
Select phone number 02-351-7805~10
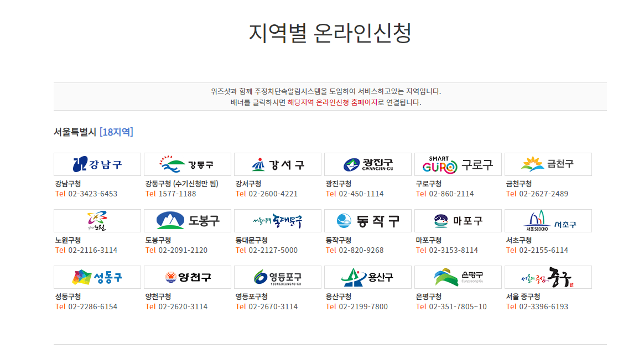[x=458, y=307]
